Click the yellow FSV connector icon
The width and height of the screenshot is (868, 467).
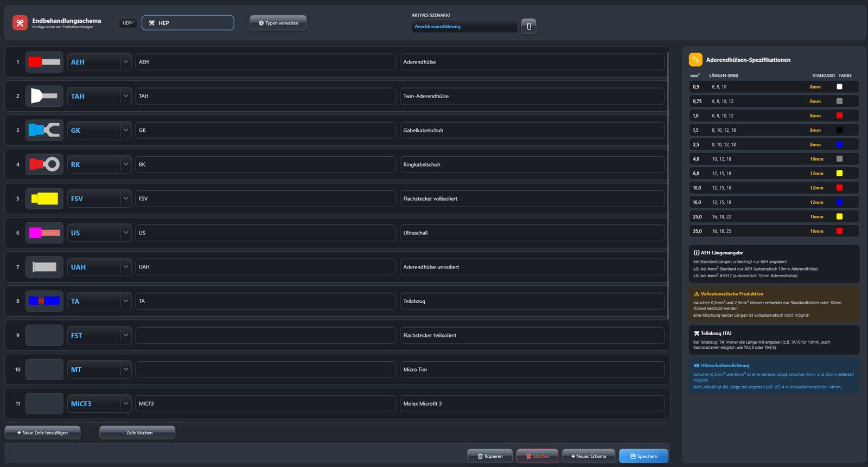coord(44,199)
